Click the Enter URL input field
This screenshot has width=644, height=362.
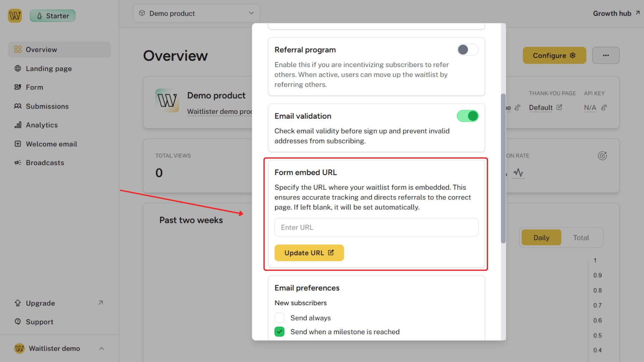(376, 227)
